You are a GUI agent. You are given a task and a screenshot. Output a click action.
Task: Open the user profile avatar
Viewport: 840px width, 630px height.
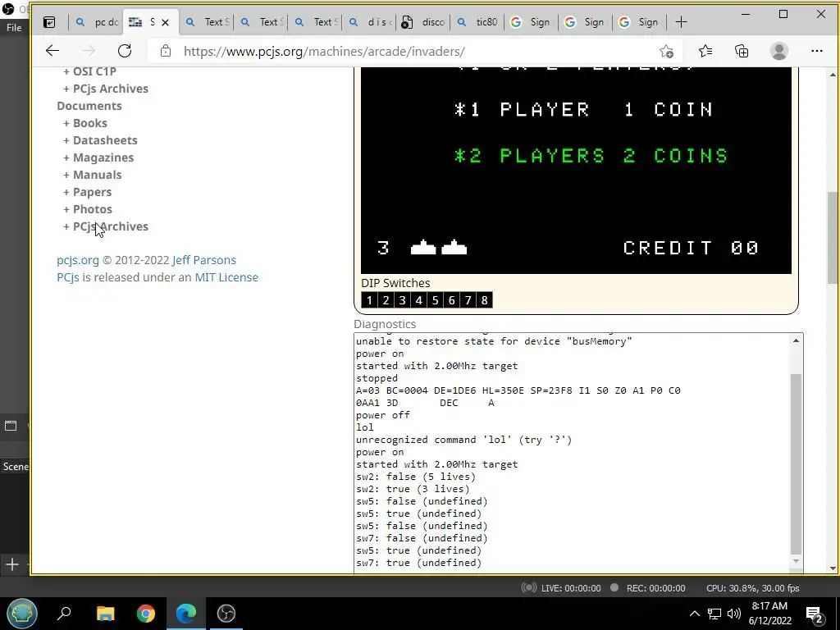coord(779,51)
